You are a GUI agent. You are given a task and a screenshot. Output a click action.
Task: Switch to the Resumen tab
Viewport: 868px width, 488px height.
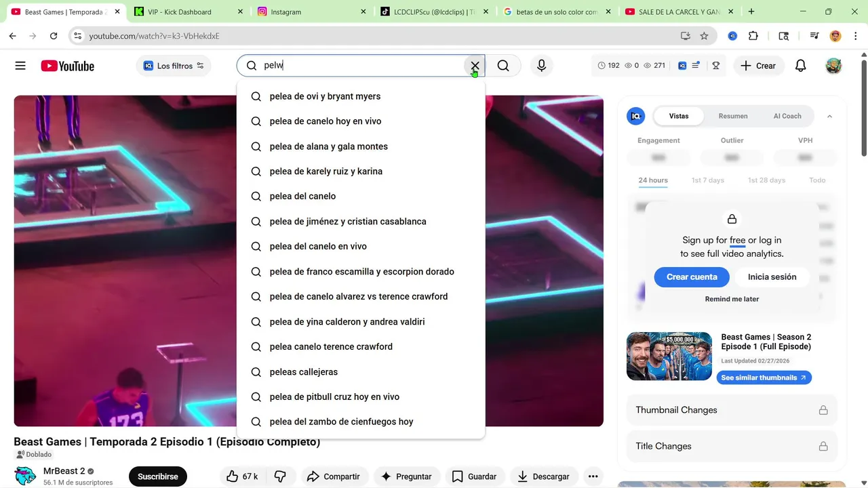733,116
